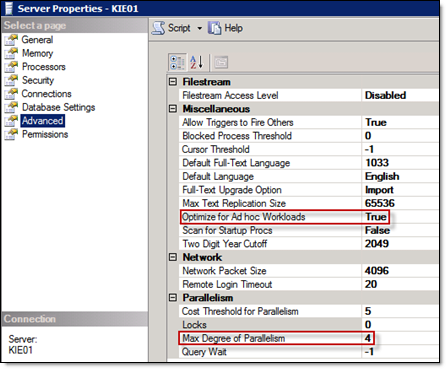Viewport: 446px width, 369px height.
Task: Click the Property Pages icon
Action: click(x=221, y=62)
